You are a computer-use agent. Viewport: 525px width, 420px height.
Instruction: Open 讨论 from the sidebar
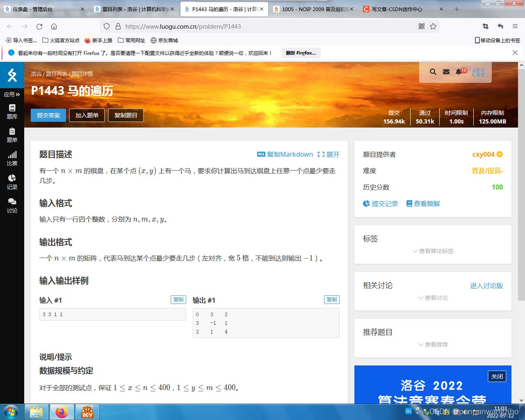[12, 206]
